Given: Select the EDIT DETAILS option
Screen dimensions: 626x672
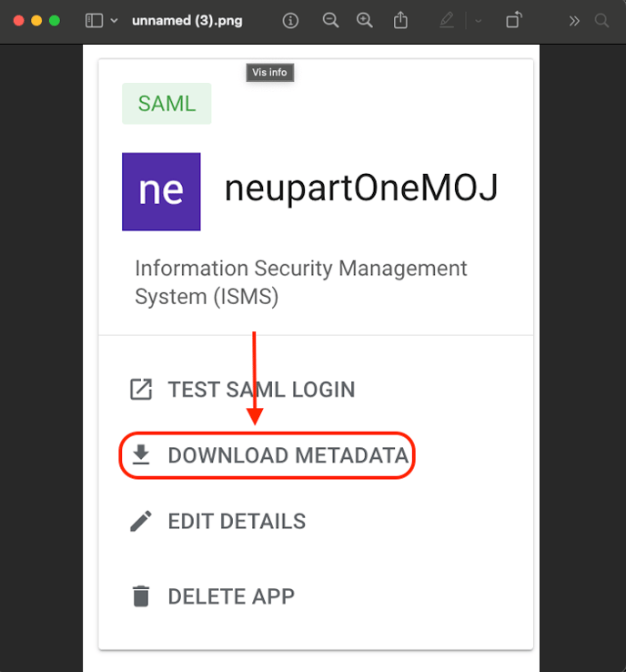Looking at the screenshot, I should 237,522.
